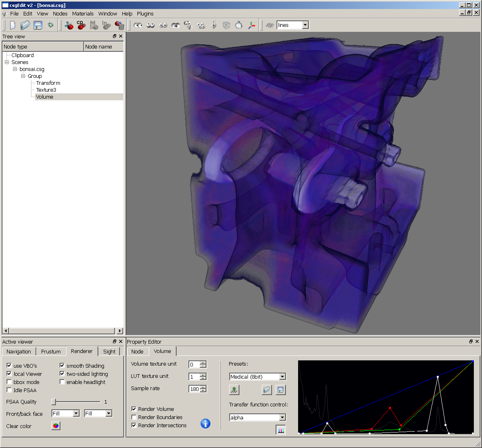Image resolution: width=482 pixels, height=448 pixels.
Task: Click the colored coordinate axes icon
Action: point(252,25)
